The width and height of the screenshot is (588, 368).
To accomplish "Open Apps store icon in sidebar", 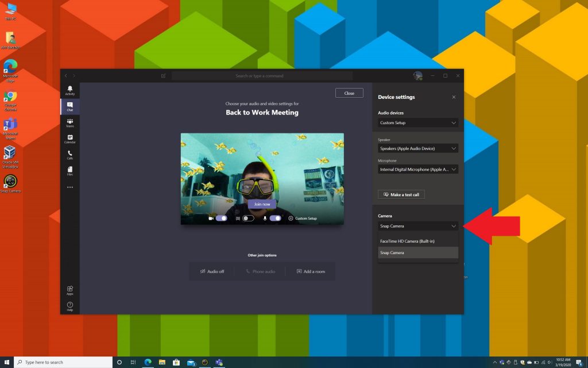I will click(69, 290).
